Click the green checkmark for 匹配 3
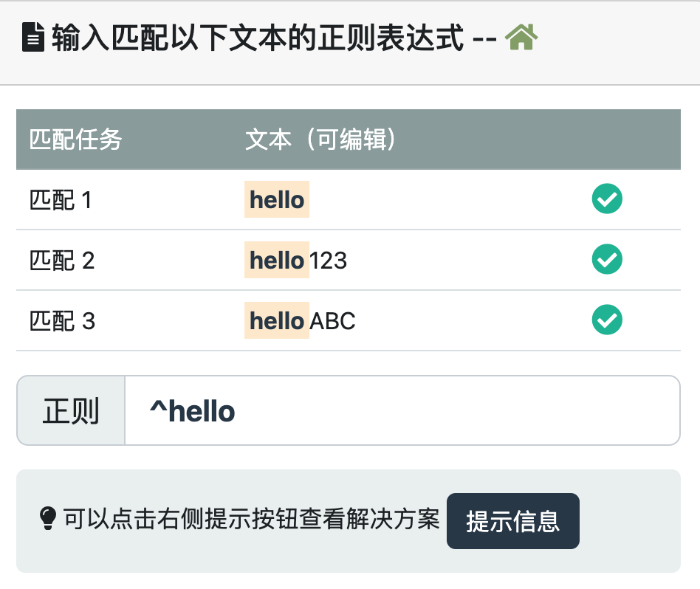The image size is (700, 589). (x=607, y=320)
